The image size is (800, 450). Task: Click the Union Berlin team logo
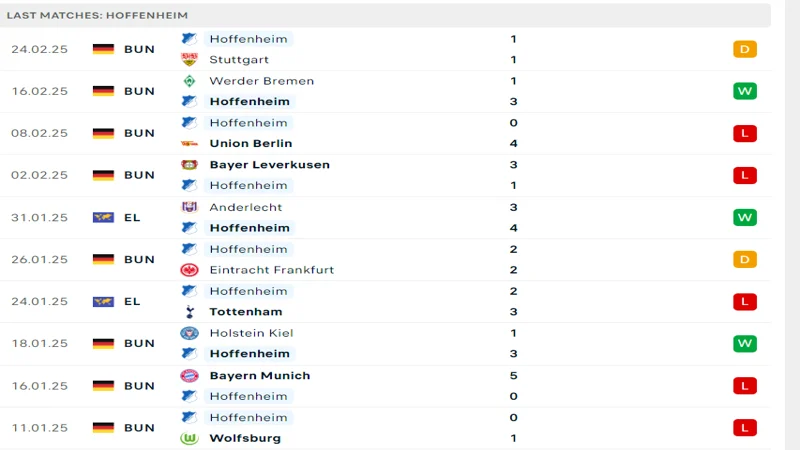tap(189, 143)
